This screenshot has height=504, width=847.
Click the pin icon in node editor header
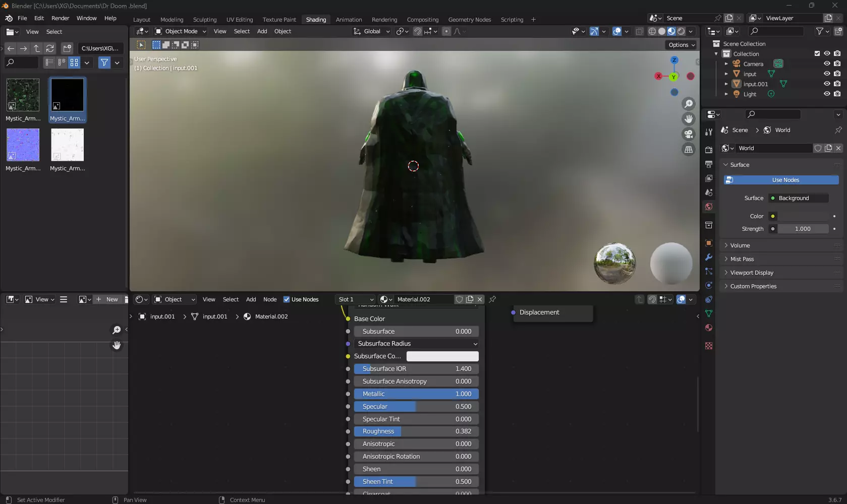(x=492, y=299)
